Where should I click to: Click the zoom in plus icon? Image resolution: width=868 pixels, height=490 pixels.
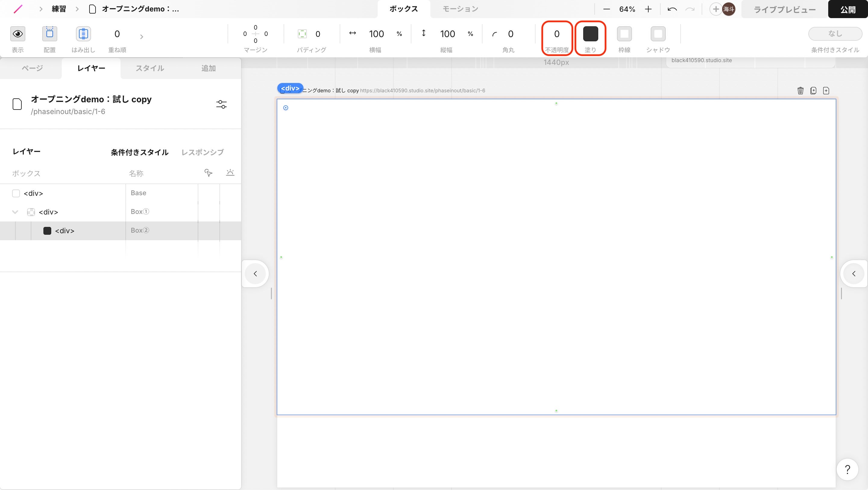click(x=648, y=9)
